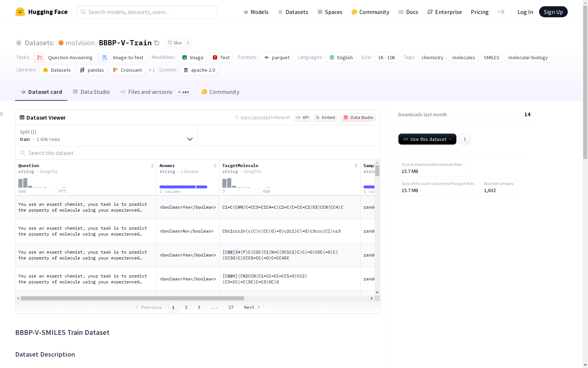
Task: Select the Image modality tag
Action: click(x=193, y=57)
